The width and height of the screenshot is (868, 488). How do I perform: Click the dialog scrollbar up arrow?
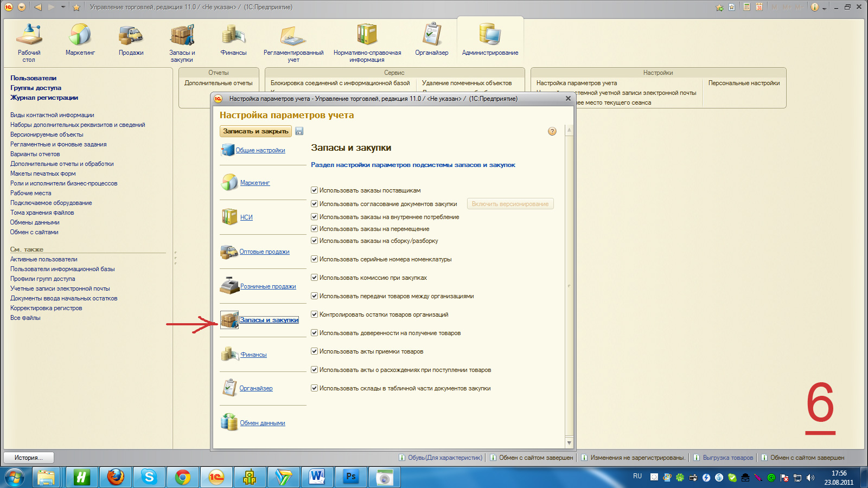tap(569, 130)
